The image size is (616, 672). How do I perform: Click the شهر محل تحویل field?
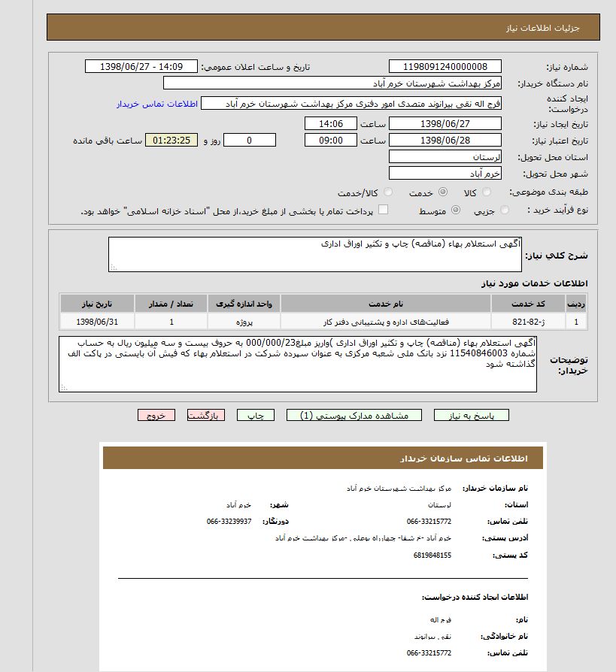(445, 174)
